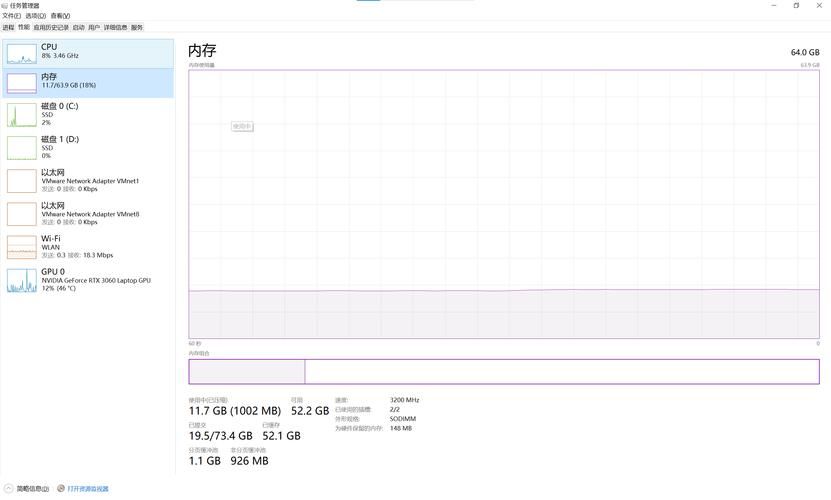The height and width of the screenshot is (500, 831).
Task: Switch to the 应用历史记录 tab
Action: click(x=51, y=27)
